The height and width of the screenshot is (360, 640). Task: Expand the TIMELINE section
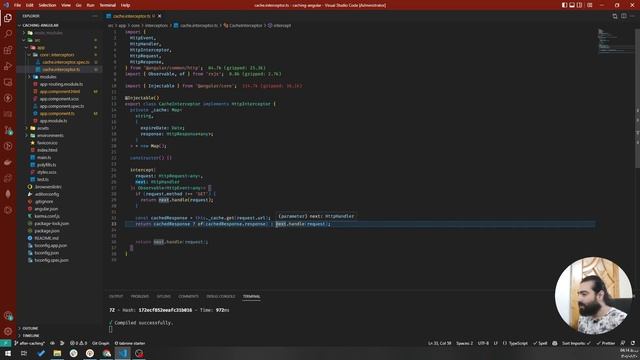pos(31,336)
